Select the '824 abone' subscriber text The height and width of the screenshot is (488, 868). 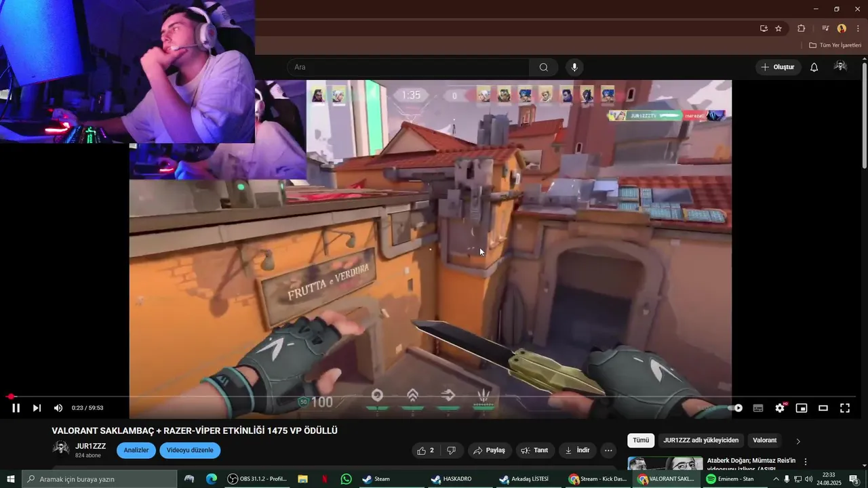(x=87, y=455)
